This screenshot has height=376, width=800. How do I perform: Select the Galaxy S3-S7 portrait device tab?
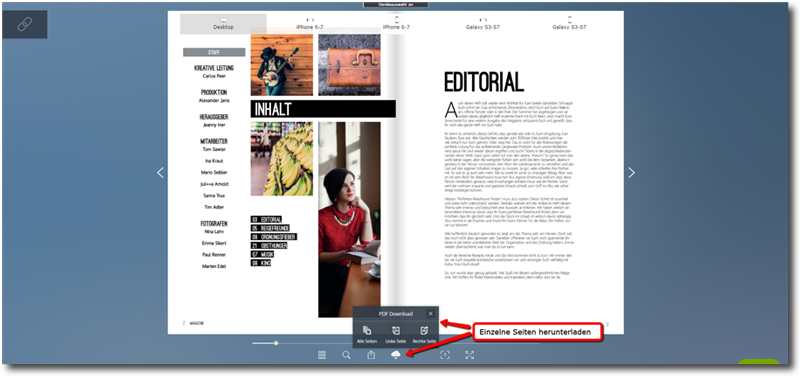click(569, 24)
